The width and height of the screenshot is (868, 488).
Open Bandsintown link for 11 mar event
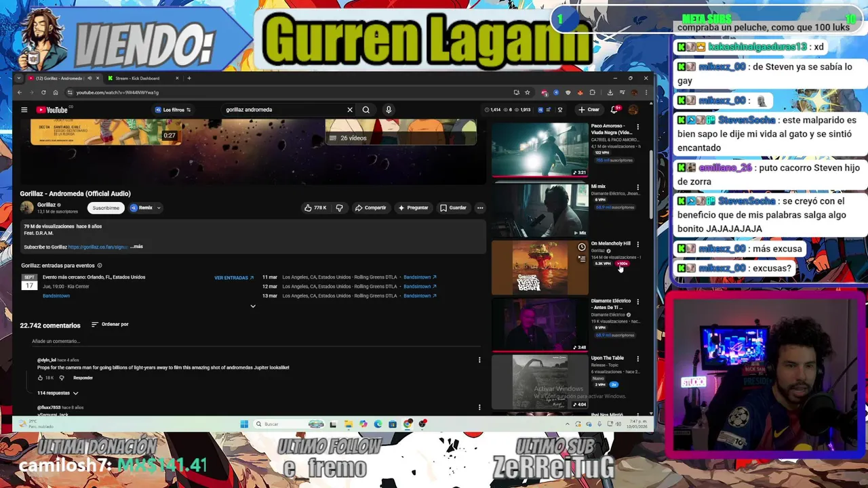tap(420, 277)
